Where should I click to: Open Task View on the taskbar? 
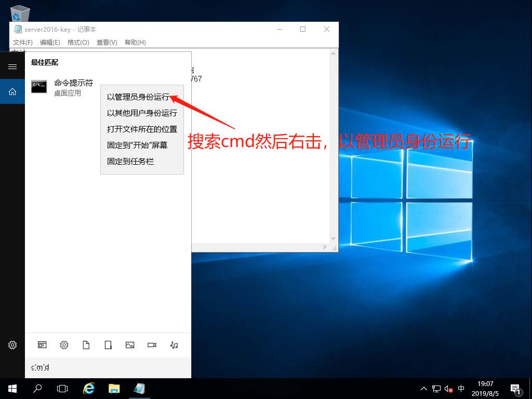pos(62,389)
